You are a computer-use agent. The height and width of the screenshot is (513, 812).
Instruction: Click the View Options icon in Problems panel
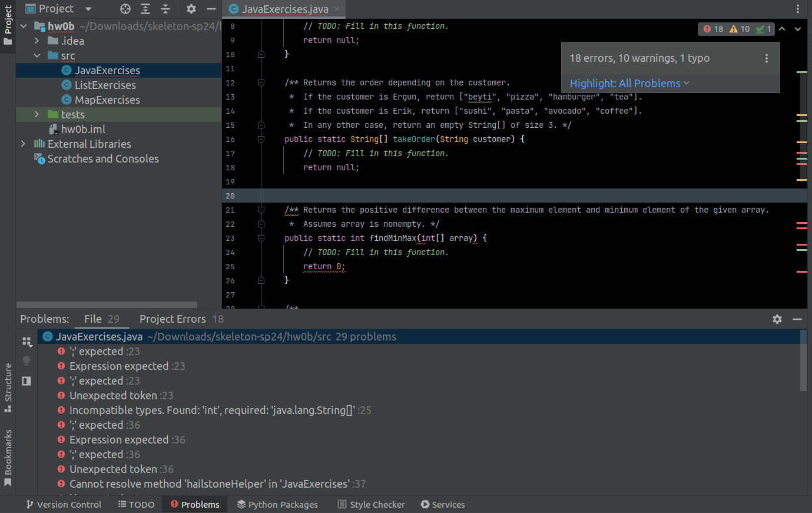click(26, 342)
